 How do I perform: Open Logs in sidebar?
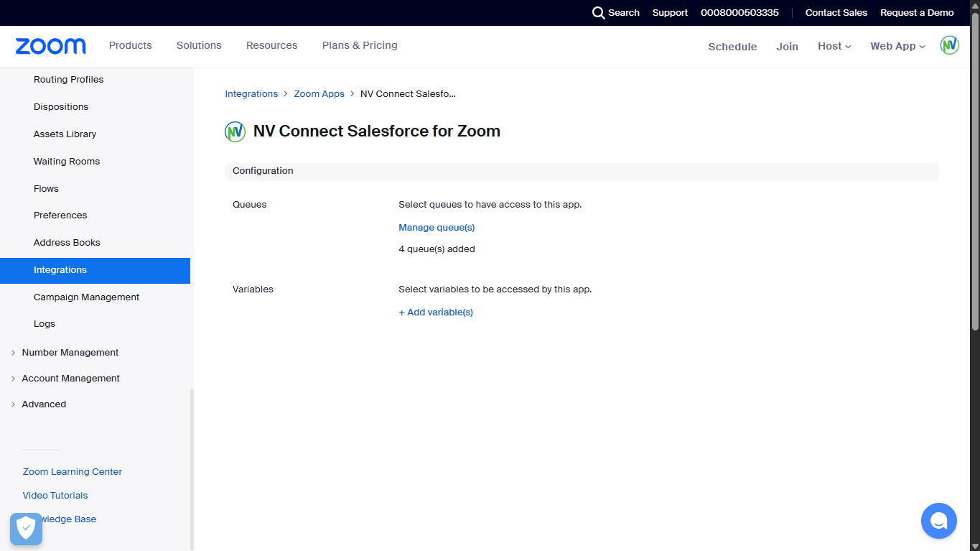point(45,324)
